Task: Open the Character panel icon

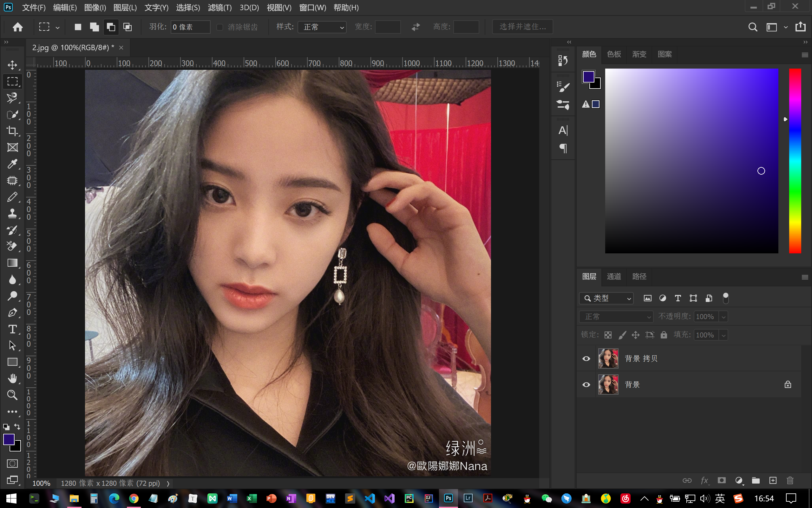Action: [563, 130]
